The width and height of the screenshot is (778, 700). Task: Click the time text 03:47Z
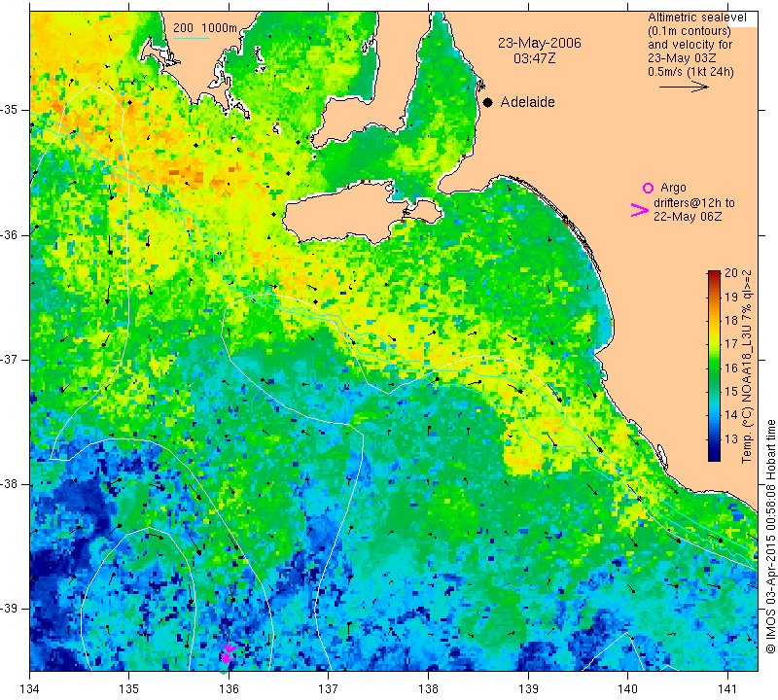[534, 58]
